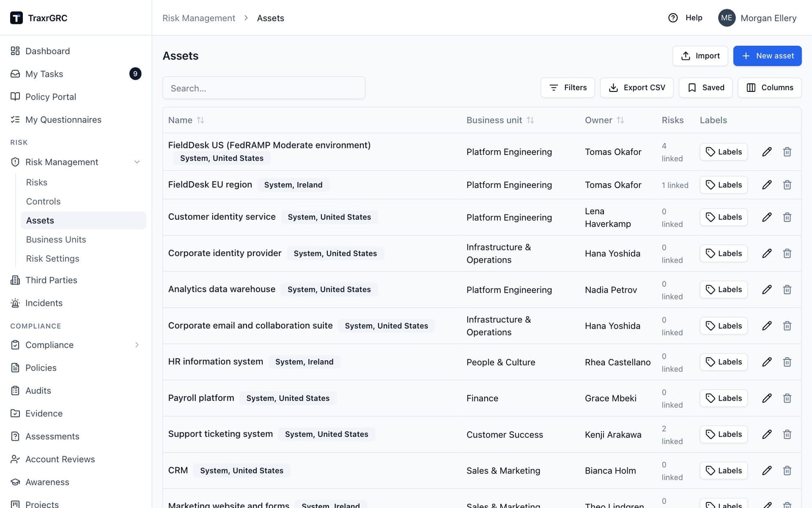The width and height of the screenshot is (812, 508).
Task: Edit the FieldDesk EU region asset
Action: coord(767,185)
